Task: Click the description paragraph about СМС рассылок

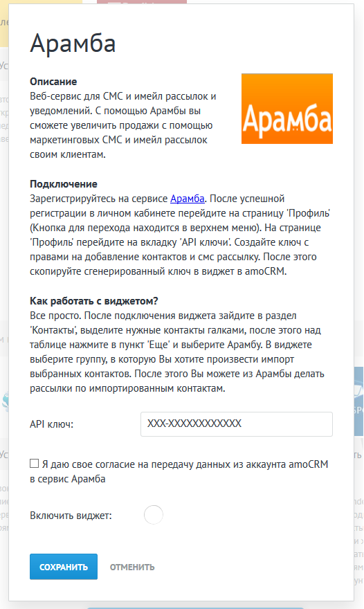Action: (x=123, y=125)
